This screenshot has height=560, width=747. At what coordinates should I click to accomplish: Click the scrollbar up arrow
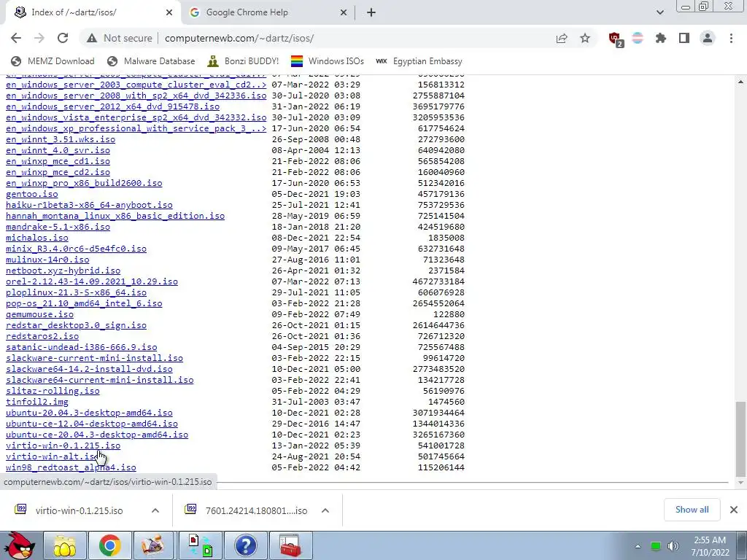pos(740,82)
